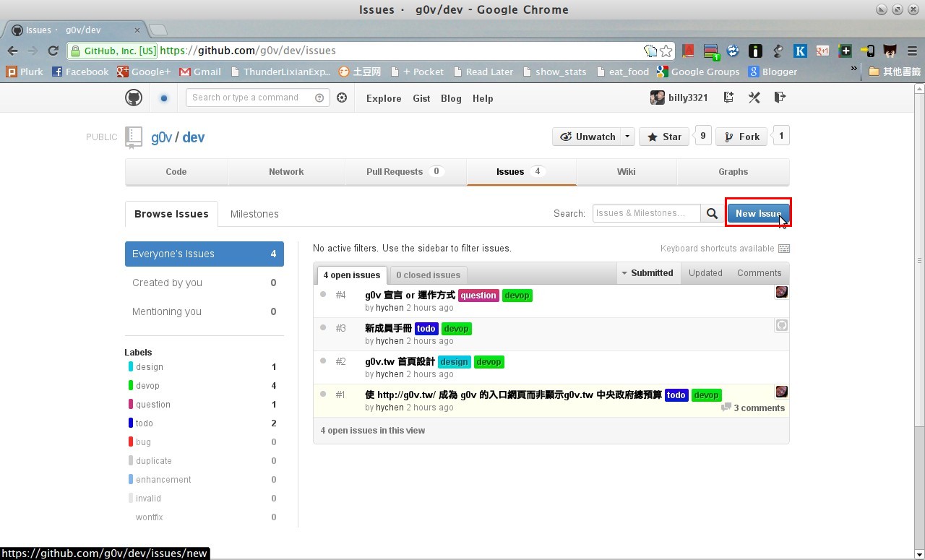Sort issues by Comments

click(759, 273)
